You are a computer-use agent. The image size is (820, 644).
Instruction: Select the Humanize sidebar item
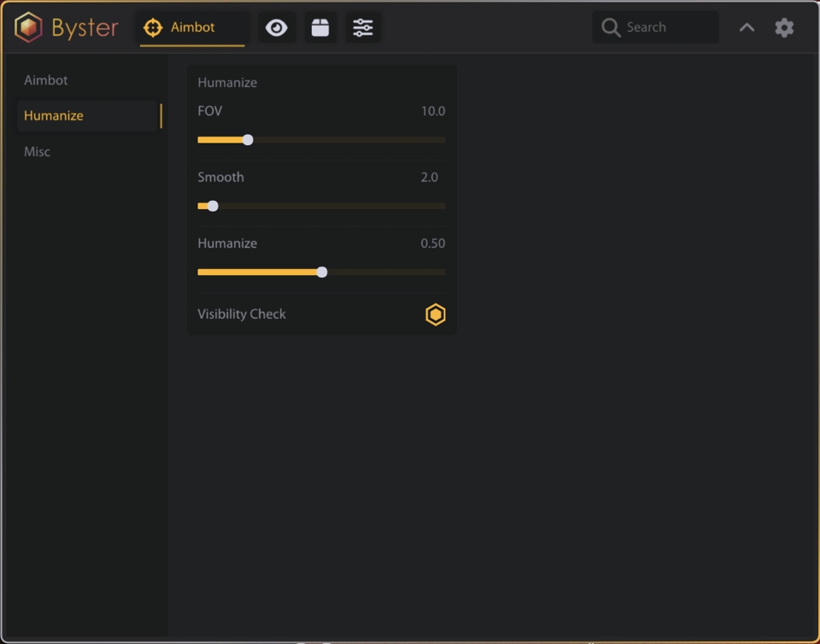tap(54, 116)
